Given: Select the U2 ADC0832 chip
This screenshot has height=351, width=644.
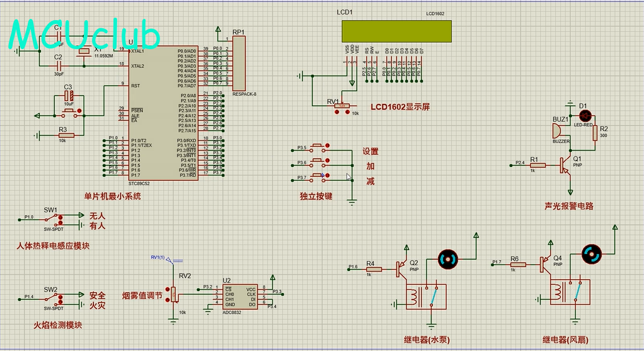Looking at the screenshot, I should [241, 296].
